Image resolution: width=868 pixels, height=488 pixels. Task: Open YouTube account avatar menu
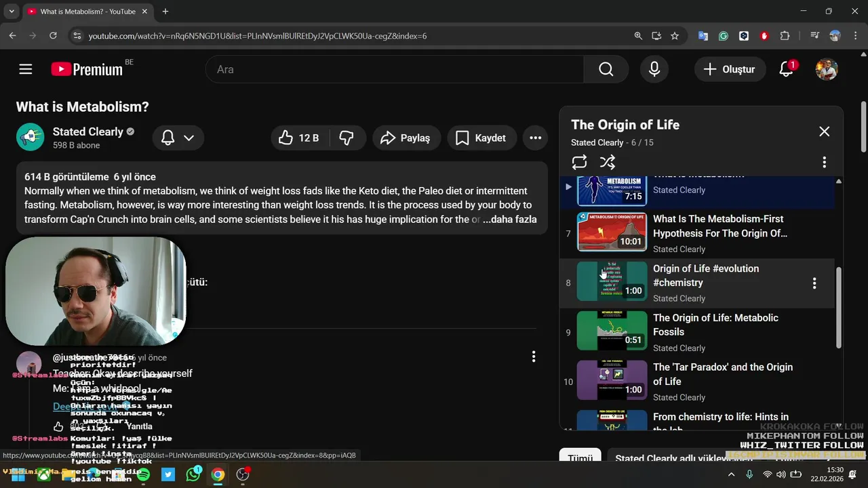pyautogui.click(x=827, y=69)
